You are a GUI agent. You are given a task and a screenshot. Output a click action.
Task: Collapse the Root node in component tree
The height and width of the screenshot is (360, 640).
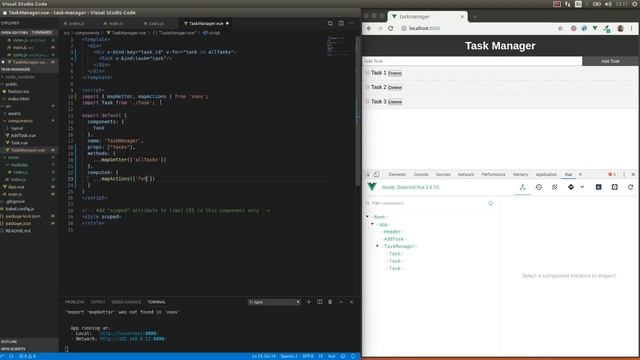367,217
